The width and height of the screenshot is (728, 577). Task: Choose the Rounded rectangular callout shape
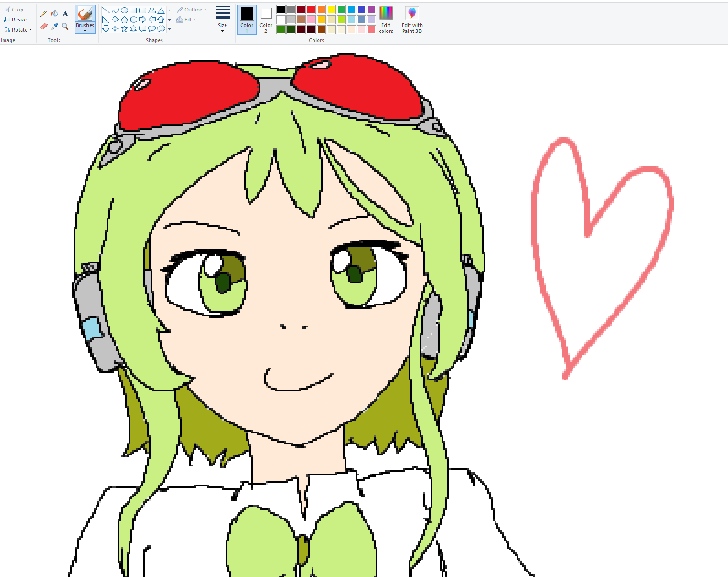click(x=143, y=29)
